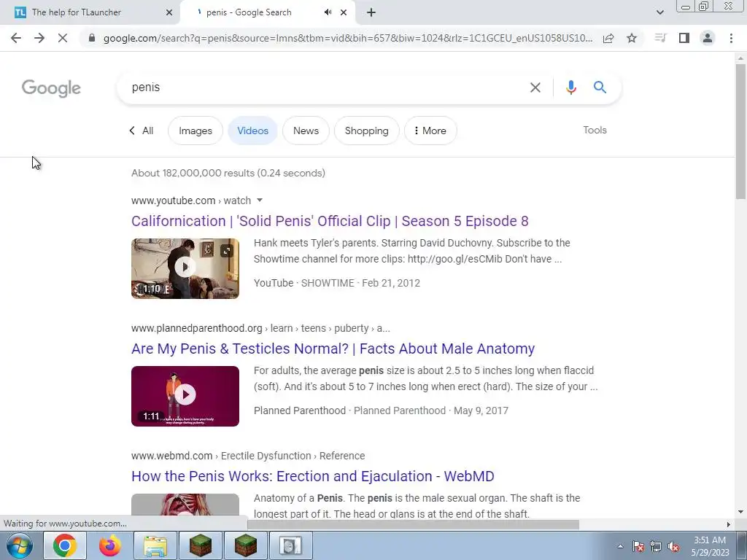Open the media control icon in toolbar

[660, 38]
